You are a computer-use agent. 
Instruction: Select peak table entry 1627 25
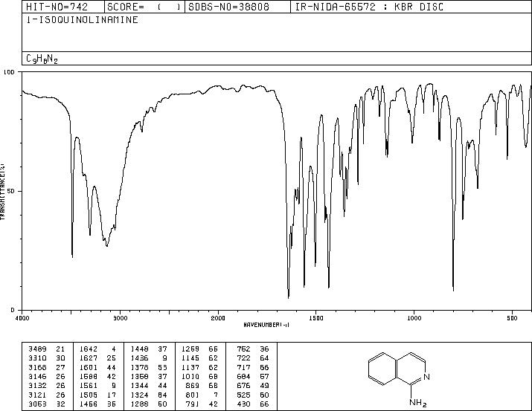pos(97,357)
